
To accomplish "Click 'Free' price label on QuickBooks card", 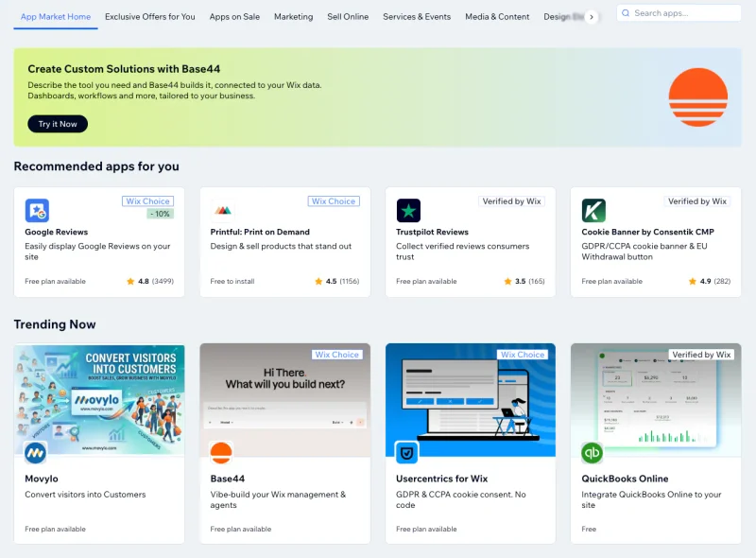I will coord(589,529).
